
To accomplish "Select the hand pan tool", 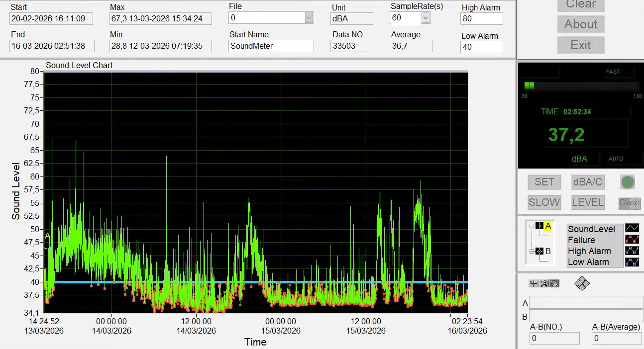I will (554, 283).
